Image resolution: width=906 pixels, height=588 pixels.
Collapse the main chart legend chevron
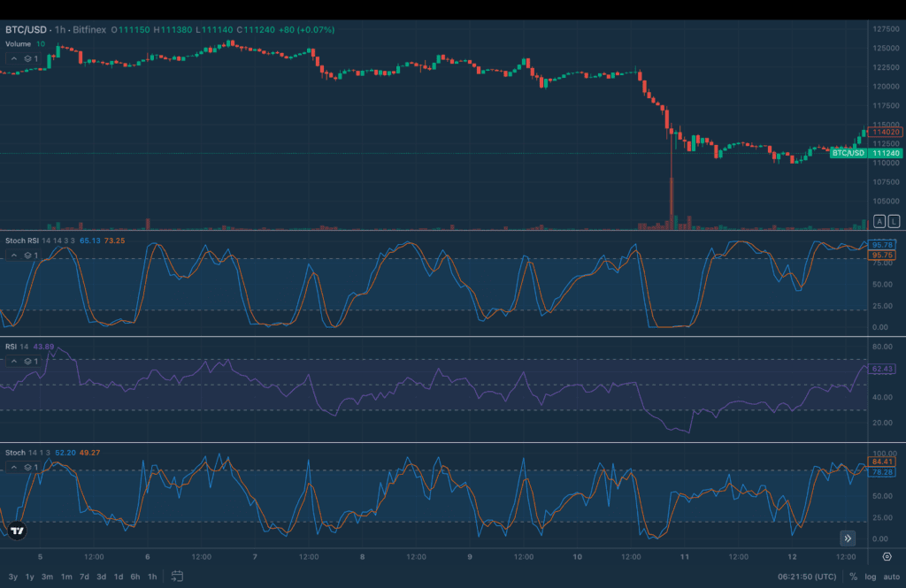[x=13, y=58]
